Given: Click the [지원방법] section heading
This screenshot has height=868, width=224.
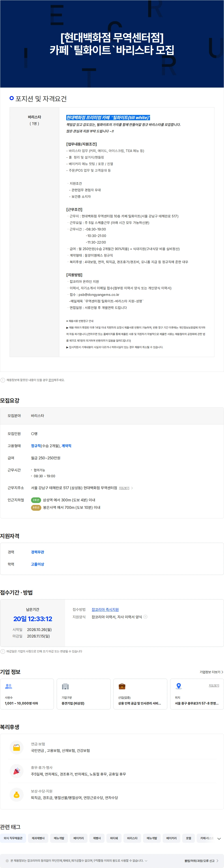Looking at the screenshot, I should pyautogui.click(x=74, y=275).
